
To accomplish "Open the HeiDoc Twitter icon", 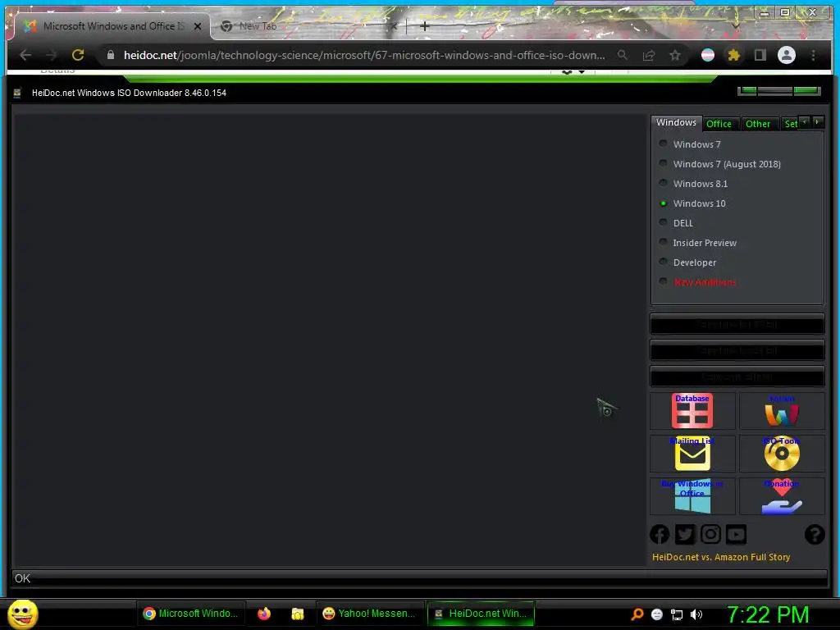I will (685, 534).
